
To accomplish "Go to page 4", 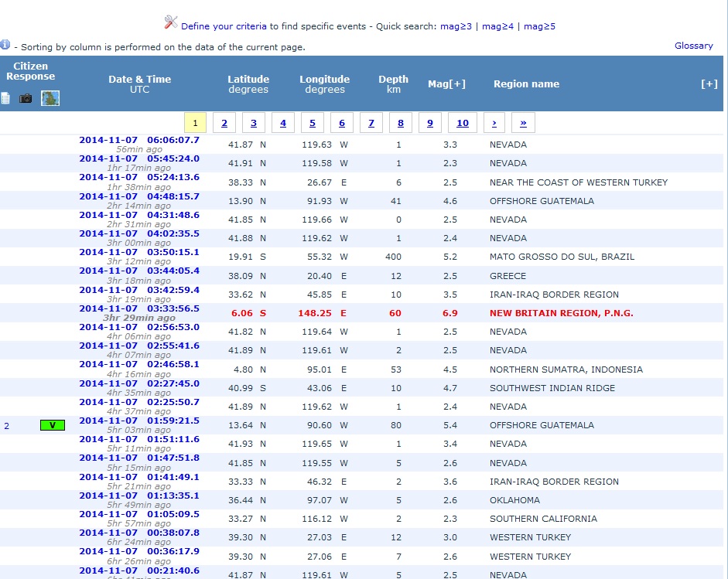I will coord(282,123).
